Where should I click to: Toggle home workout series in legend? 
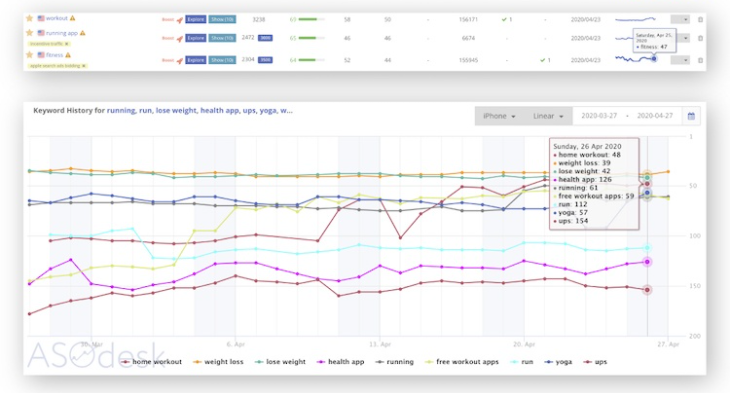pos(151,362)
